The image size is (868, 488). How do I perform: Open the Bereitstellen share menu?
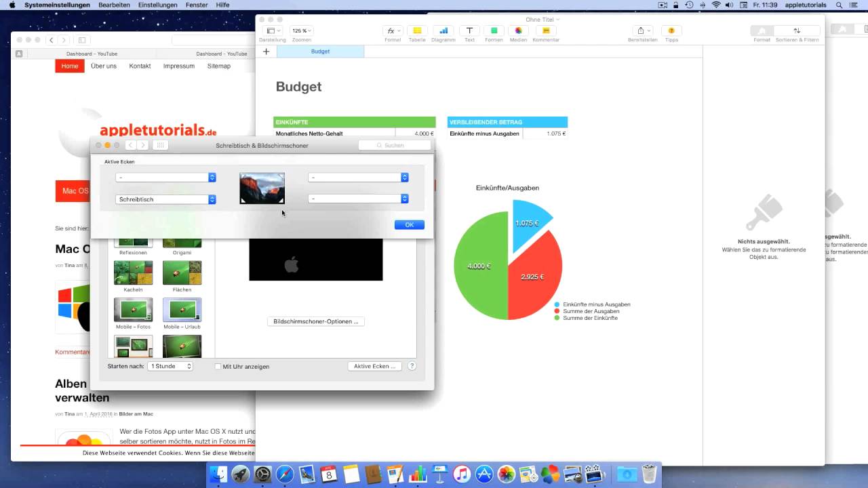642,31
